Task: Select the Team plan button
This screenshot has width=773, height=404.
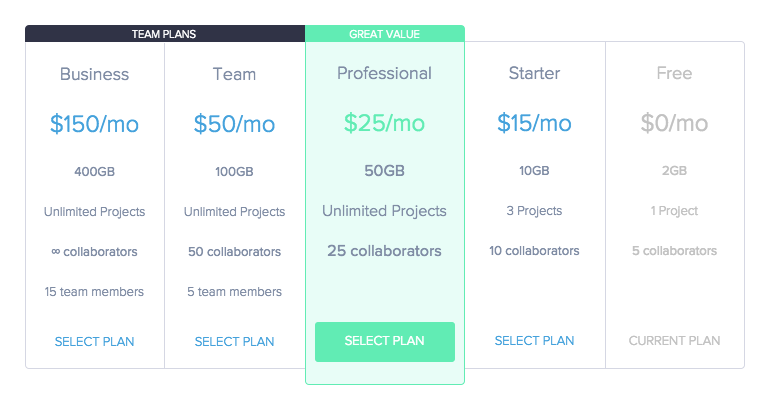Action: tap(234, 341)
